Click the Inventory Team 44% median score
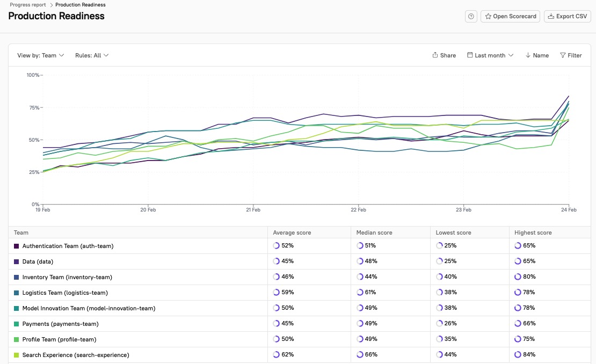The width and height of the screenshot is (596, 364). tap(371, 277)
